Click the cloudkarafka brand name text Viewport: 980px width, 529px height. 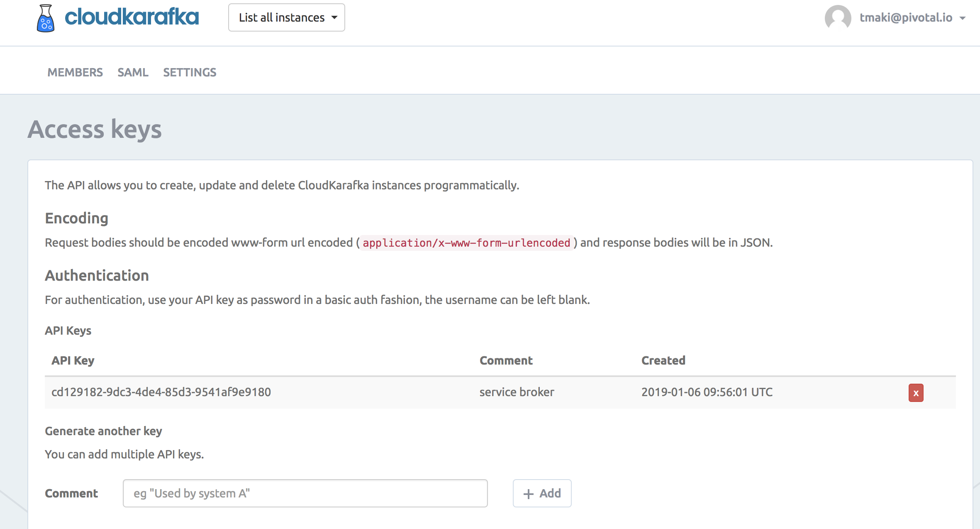[x=132, y=17]
